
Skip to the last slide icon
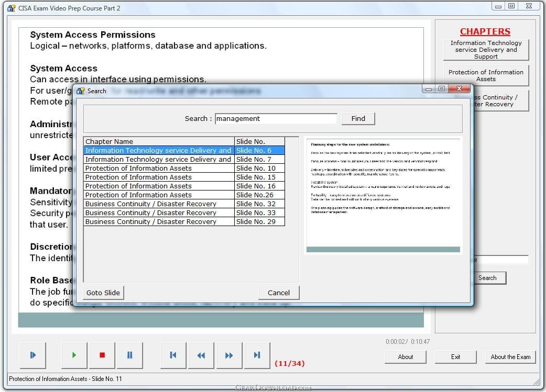point(257,355)
